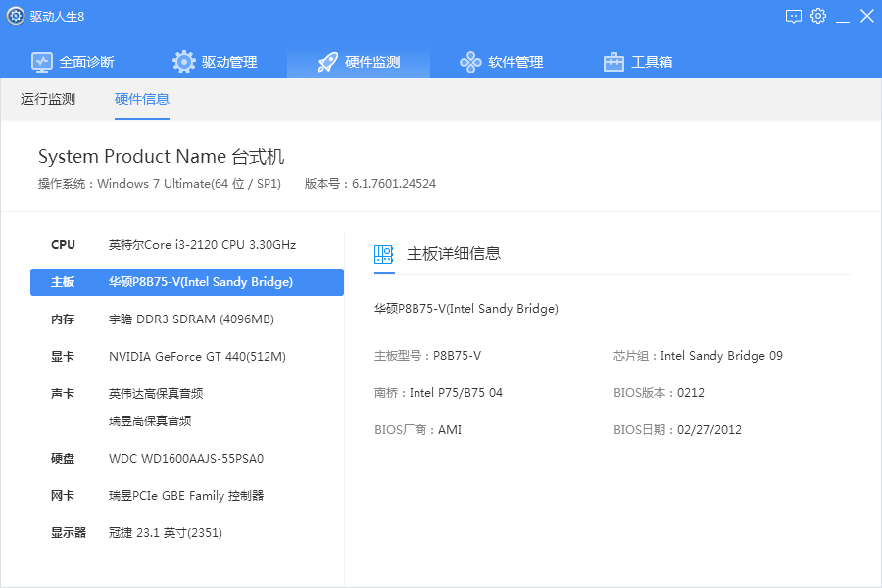Click the motherboard icon beside 主板详细信息
This screenshot has width=882, height=588.
click(x=383, y=255)
